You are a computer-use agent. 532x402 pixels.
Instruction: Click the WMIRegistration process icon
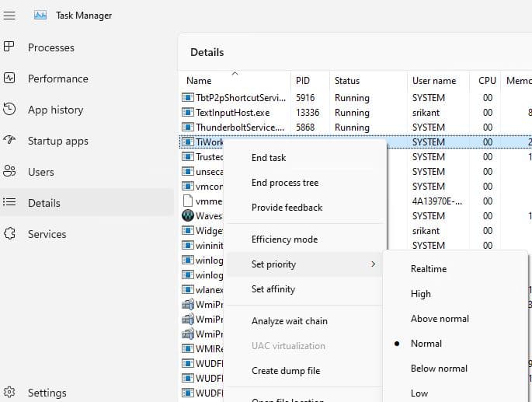(x=188, y=348)
